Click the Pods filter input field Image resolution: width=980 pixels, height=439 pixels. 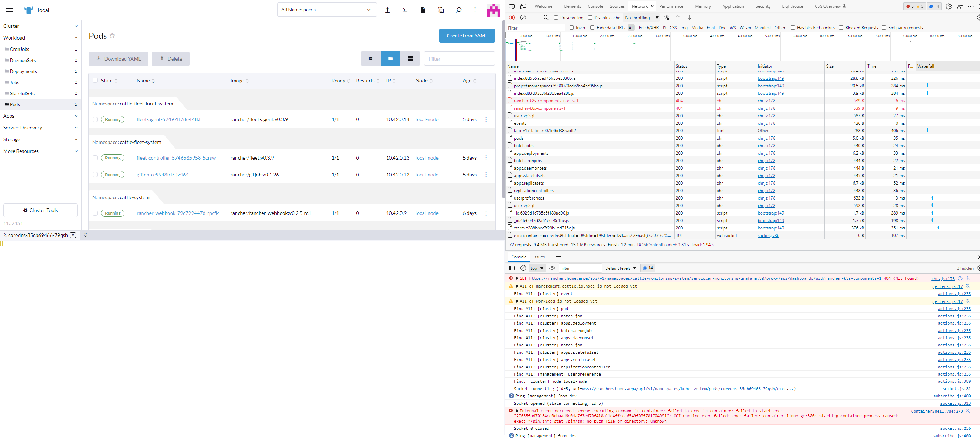459,58
